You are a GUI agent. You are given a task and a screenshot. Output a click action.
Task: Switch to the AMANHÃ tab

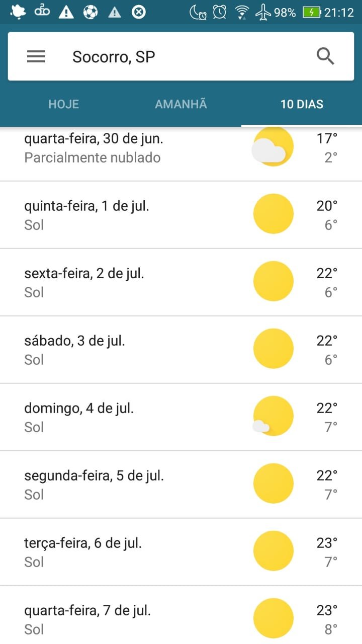(x=181, y=104)
